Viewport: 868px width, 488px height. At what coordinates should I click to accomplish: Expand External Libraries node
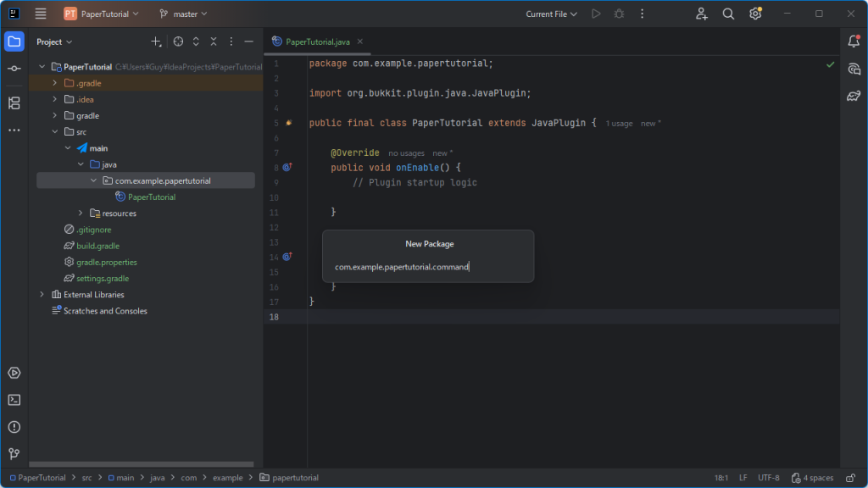pos(42,295)
